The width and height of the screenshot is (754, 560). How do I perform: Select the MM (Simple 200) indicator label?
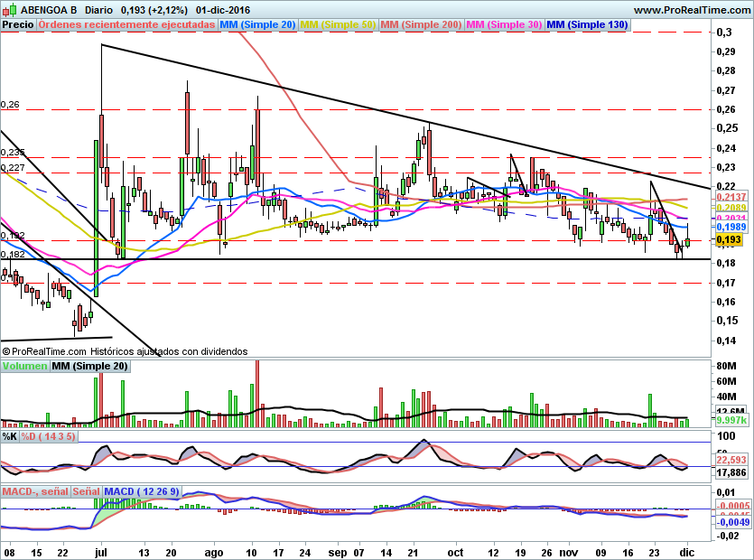[421, 24]
